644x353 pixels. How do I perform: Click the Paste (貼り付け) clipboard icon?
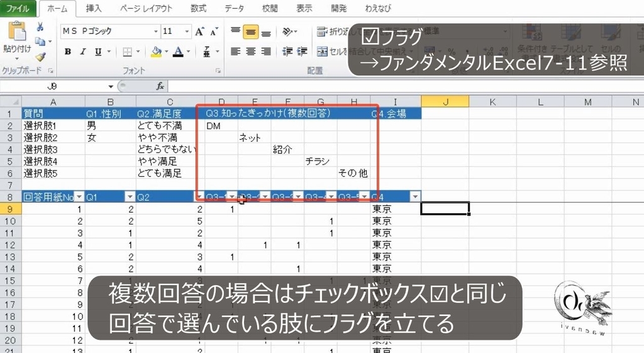[x=17, y=31]
